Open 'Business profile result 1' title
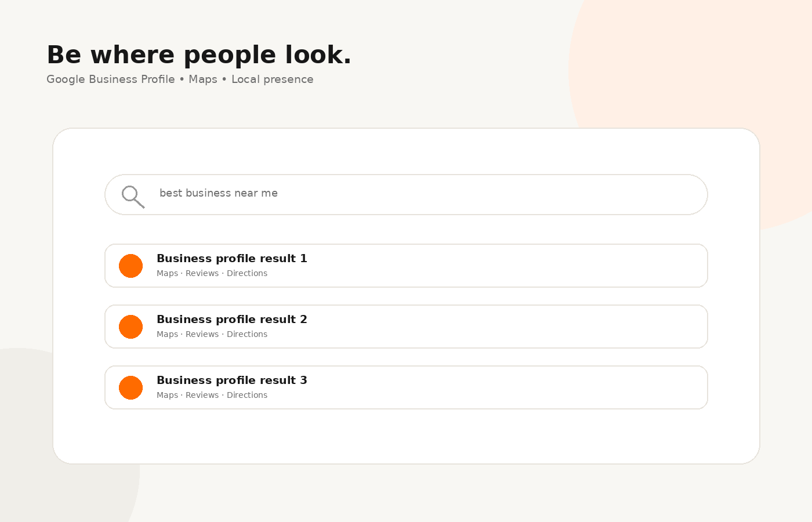The width and height of the screenshot is (812, 522). tap(232, 259)
